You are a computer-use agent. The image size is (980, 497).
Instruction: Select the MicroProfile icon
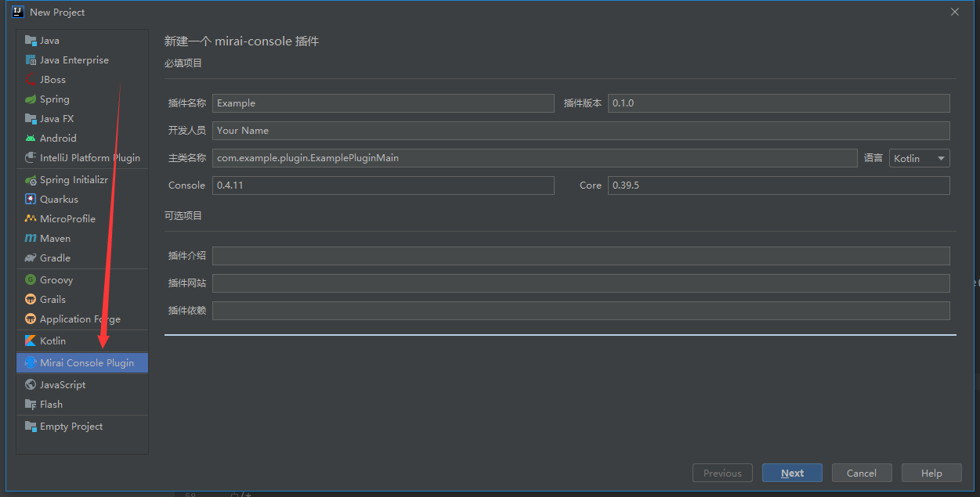tap(31, 219)
